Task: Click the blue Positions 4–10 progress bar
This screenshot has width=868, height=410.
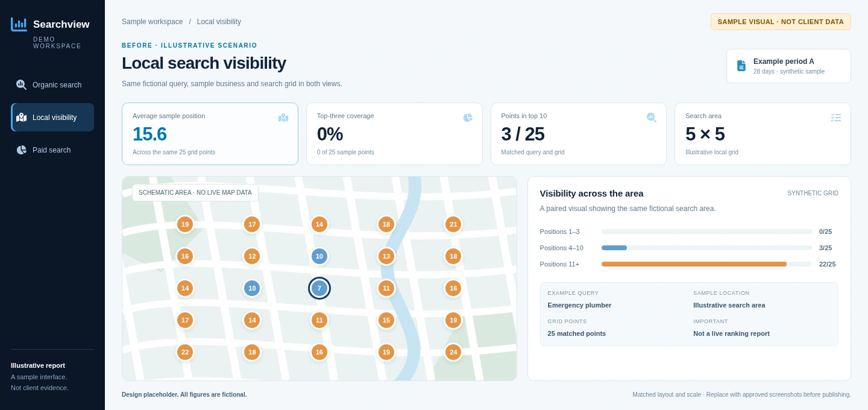Action: click(x=614, y=248)
